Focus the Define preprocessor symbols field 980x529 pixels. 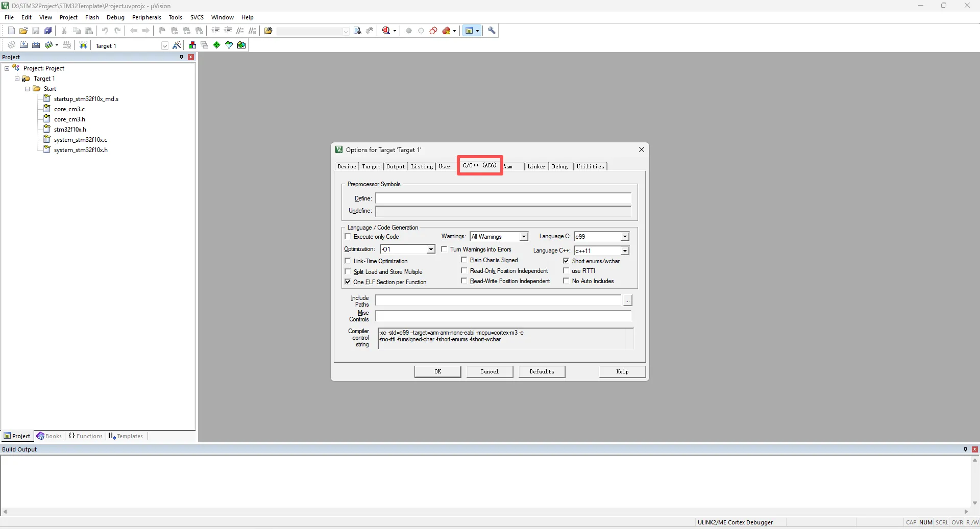pos(503,198)
